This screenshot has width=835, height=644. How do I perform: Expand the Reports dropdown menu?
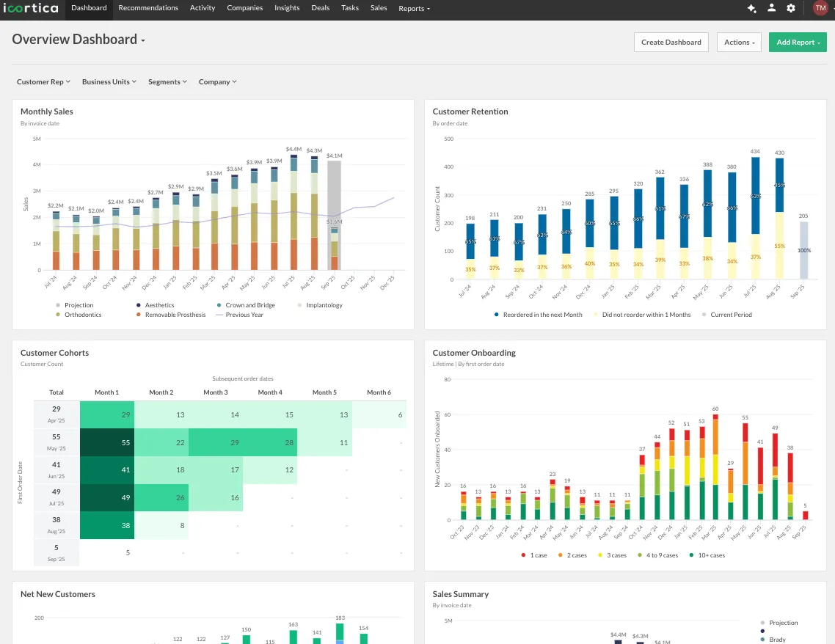[414, 9]
